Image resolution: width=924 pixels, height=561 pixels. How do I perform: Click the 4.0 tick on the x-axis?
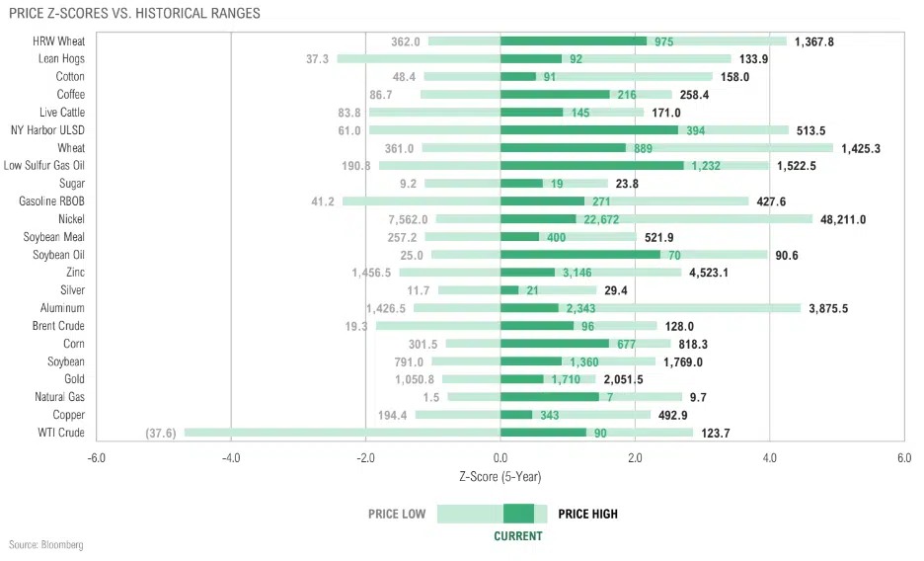[769, 458]
